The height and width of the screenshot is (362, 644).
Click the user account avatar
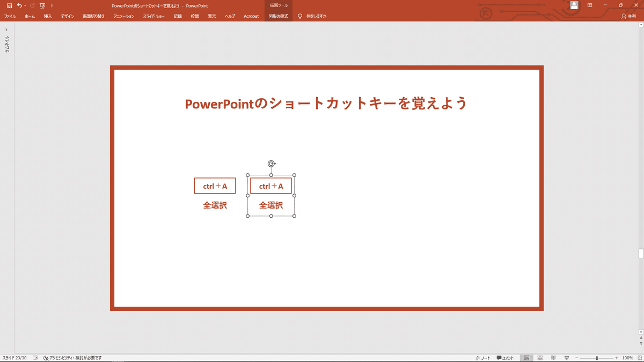(574, 5)
